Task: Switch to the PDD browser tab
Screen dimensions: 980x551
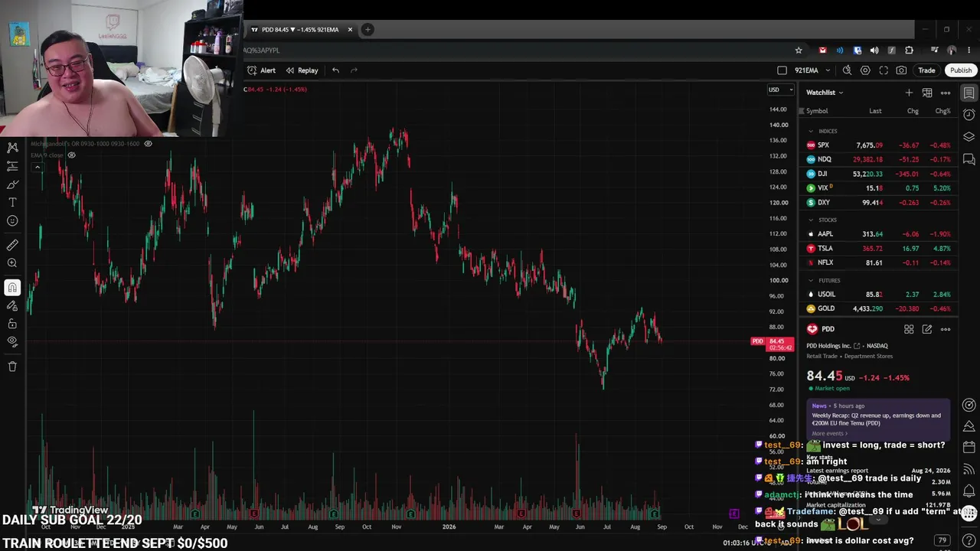Action: pos(302,30)
